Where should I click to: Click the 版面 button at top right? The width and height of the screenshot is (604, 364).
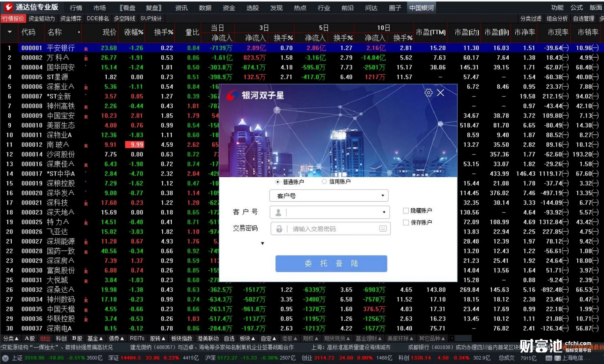click(596, 7)
